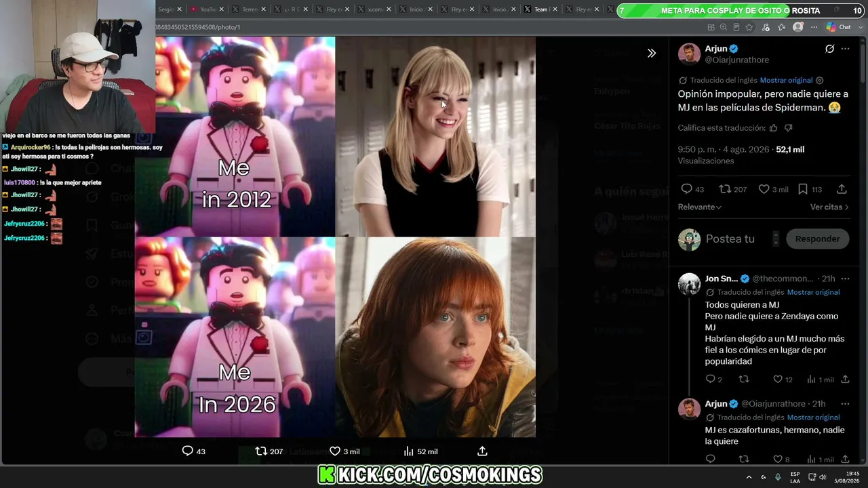Click Arquirocker96 username in stream chat
The width and height of the screenshot is (868, 488).
tap(31, 147)
